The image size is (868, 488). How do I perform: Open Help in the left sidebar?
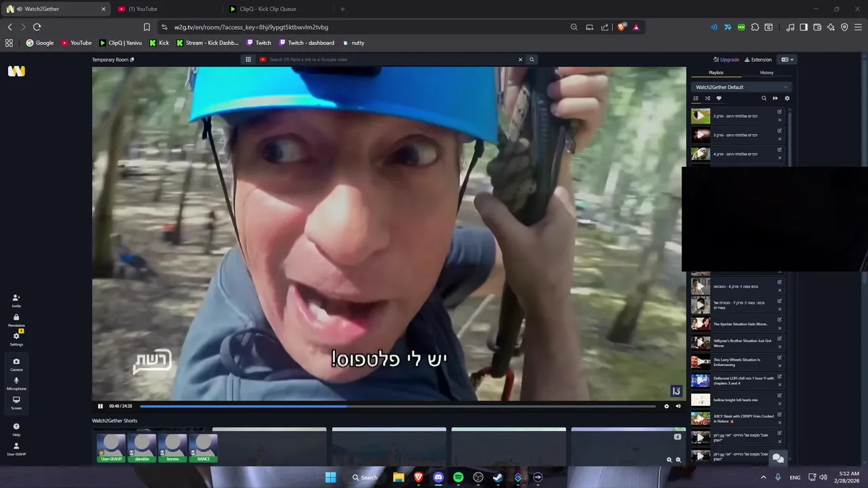[x=16, y=429]
